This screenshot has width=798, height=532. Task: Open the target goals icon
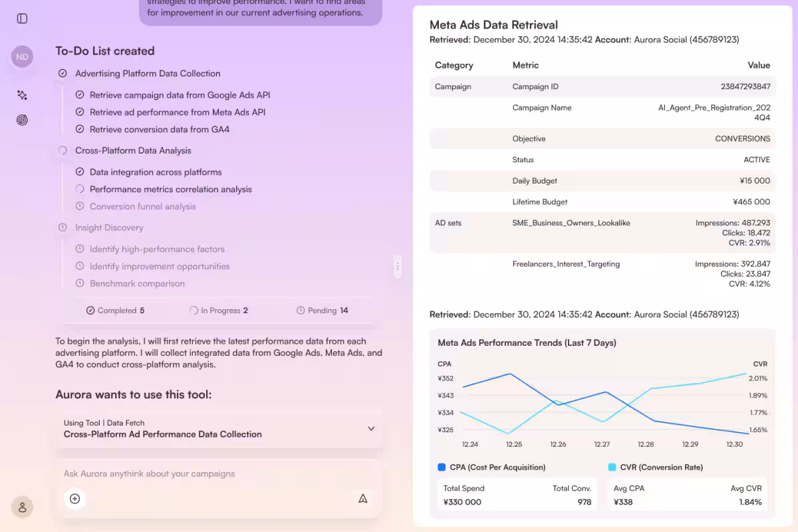coord(22,120)
